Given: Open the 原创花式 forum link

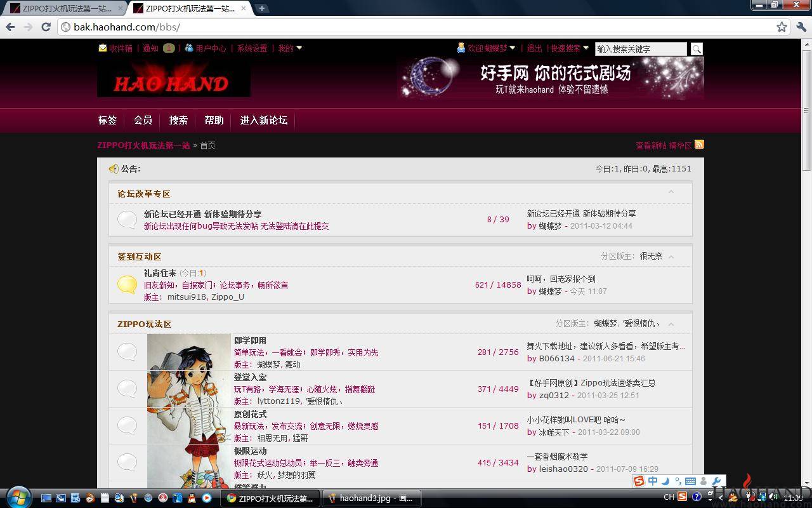Looking at the screenshot, I should pos(250,414).
